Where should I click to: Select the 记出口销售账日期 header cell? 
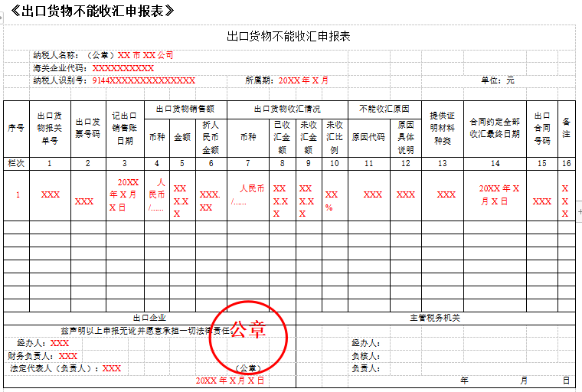coord(124,128)
